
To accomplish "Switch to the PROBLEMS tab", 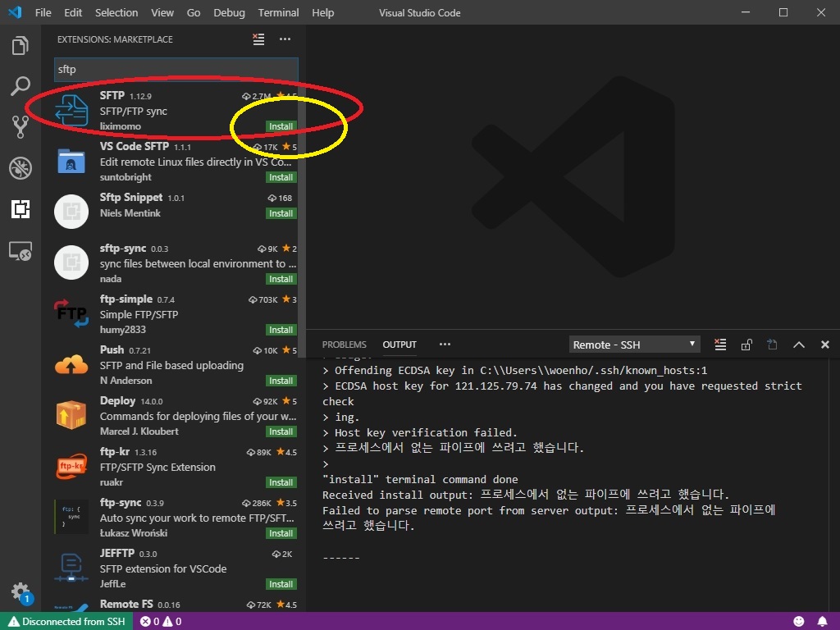I will [344, 345].
